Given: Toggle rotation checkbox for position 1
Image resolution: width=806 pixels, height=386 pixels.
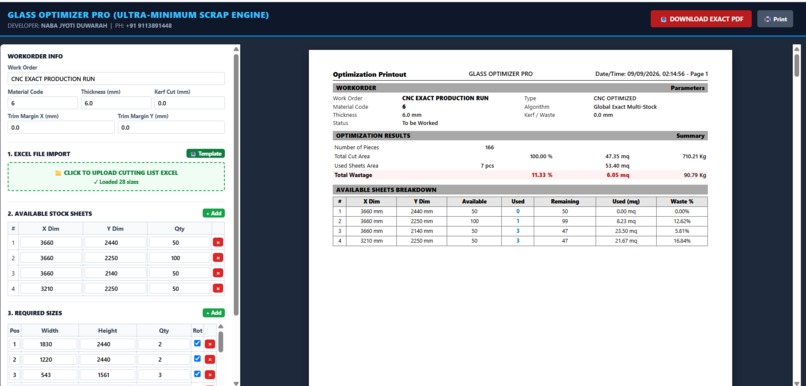Looking at the screenshot, I should tap(197, 343).
